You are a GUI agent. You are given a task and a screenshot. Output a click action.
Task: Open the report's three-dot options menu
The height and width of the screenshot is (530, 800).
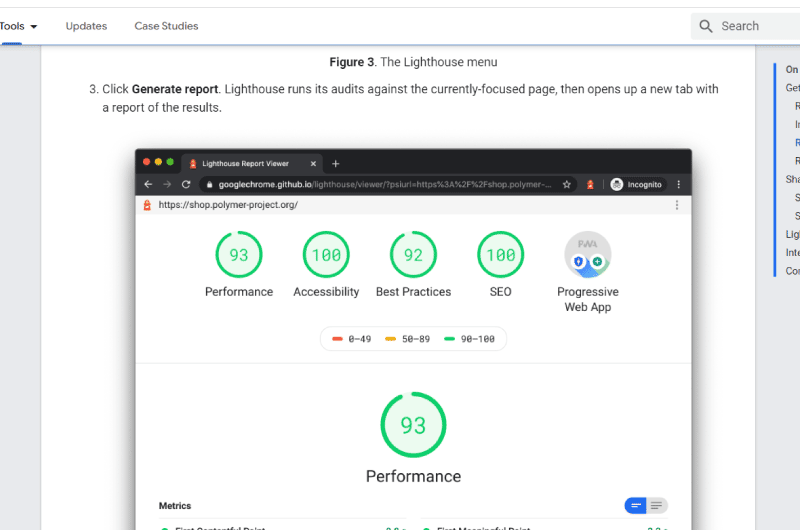677,205
